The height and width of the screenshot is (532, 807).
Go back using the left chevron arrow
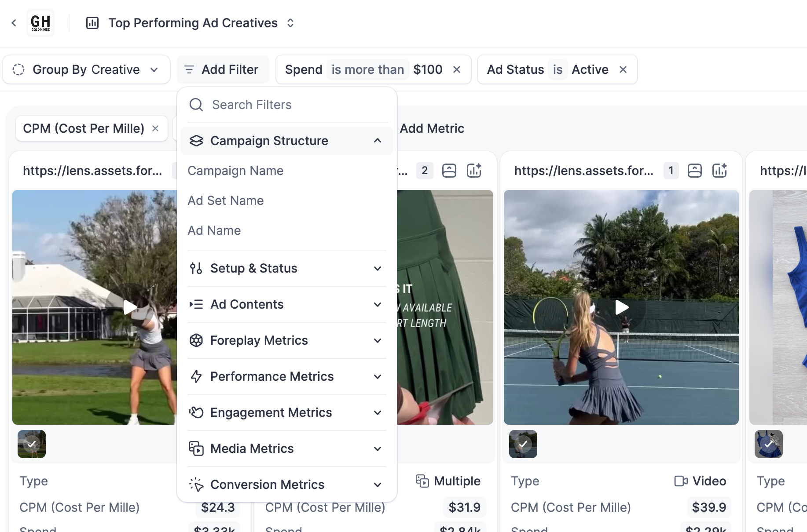point(14,23)
